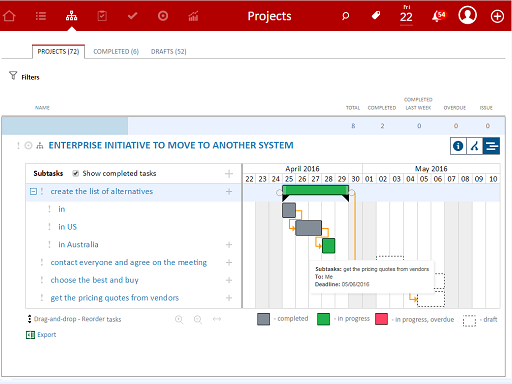Open the user profile avatar
The width and height of the screenshot is (512, 384).
(467, 15)
